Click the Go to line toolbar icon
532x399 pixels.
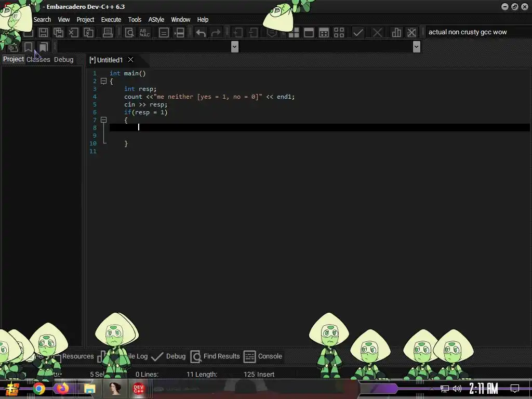179,33
